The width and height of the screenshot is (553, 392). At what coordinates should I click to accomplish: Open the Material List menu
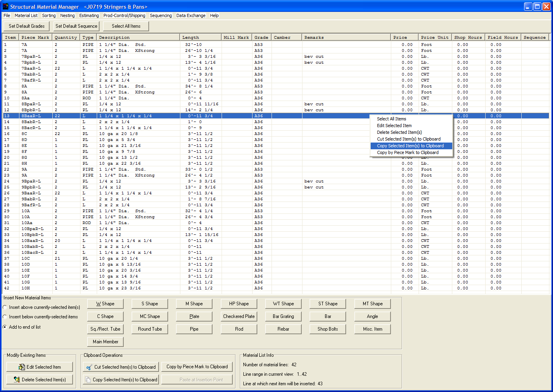26,15
